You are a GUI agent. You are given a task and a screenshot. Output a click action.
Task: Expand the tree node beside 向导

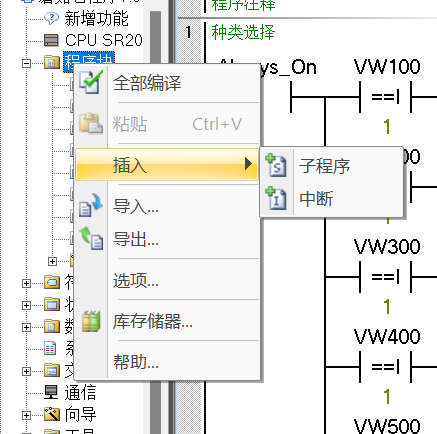click(26, 415)
